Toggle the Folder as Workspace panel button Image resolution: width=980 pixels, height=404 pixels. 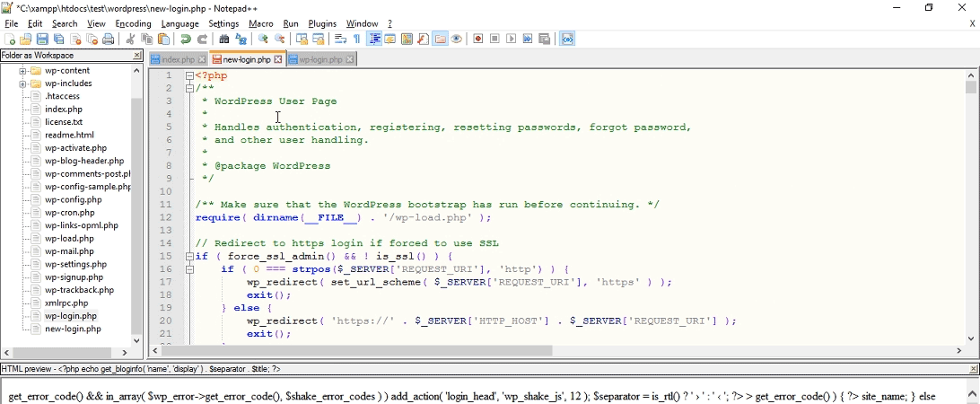[440, 40]
